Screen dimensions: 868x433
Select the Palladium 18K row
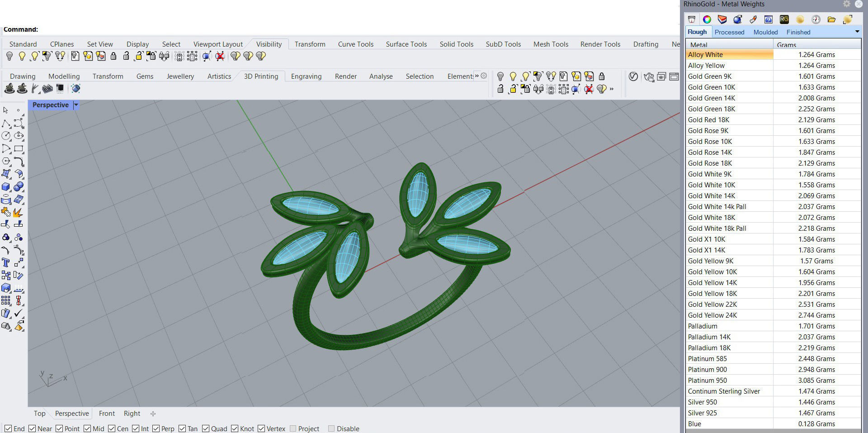click(773, 347)
